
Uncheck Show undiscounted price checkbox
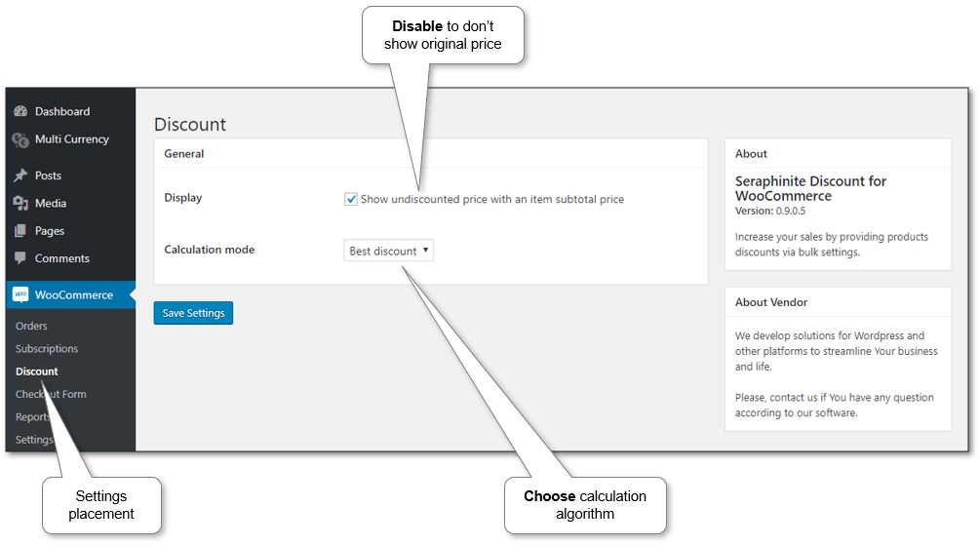coord(351,199)
